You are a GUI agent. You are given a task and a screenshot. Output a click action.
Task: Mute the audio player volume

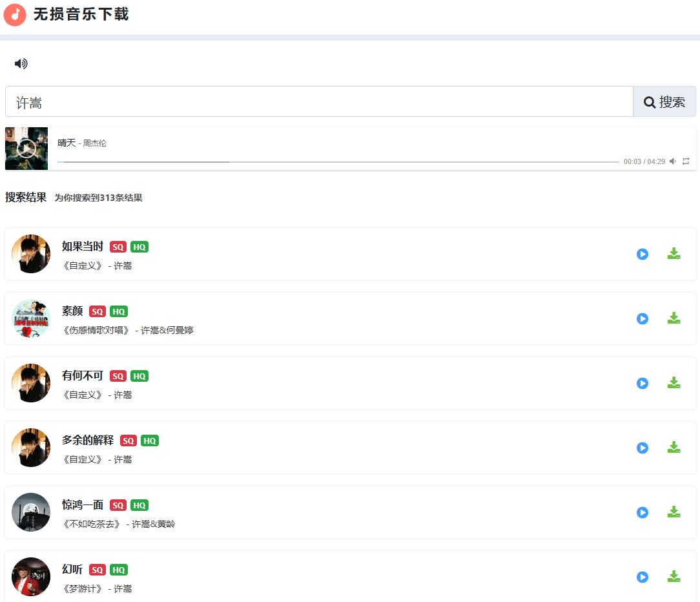tap(672, 161)
